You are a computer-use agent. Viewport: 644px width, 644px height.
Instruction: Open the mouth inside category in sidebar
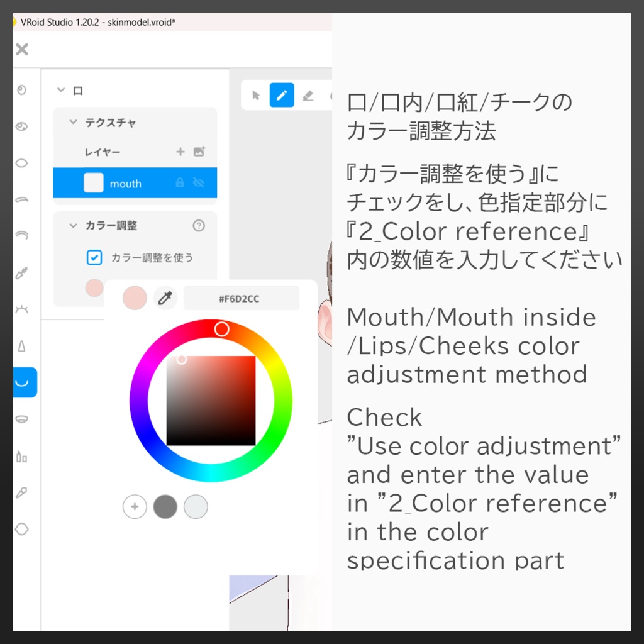coord(22,419)
